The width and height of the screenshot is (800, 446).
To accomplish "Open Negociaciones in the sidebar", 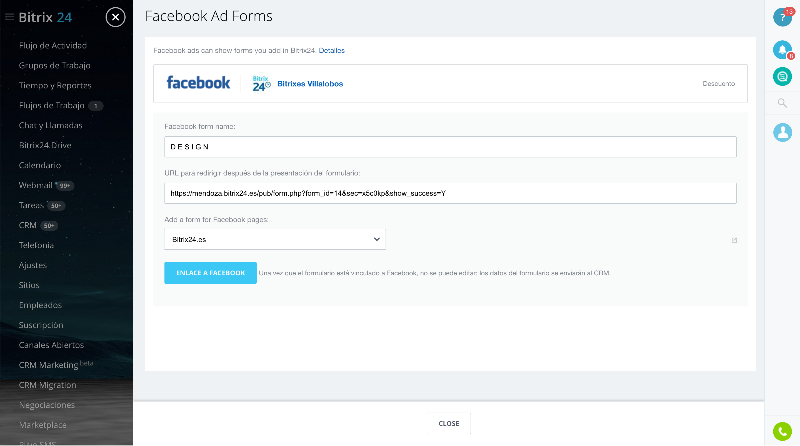I will 47,405.
